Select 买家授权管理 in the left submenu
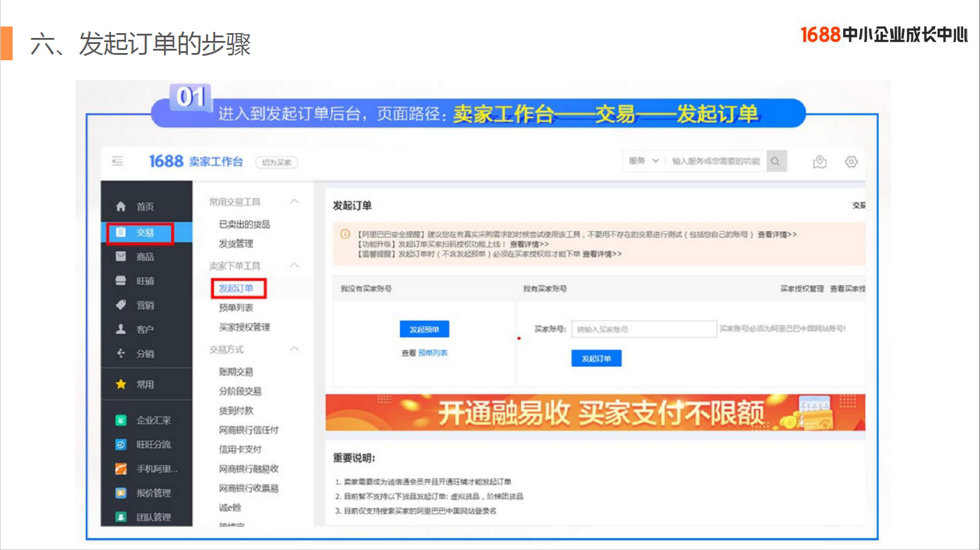Screen dimensions: 980x550 (x=245, y=327)
